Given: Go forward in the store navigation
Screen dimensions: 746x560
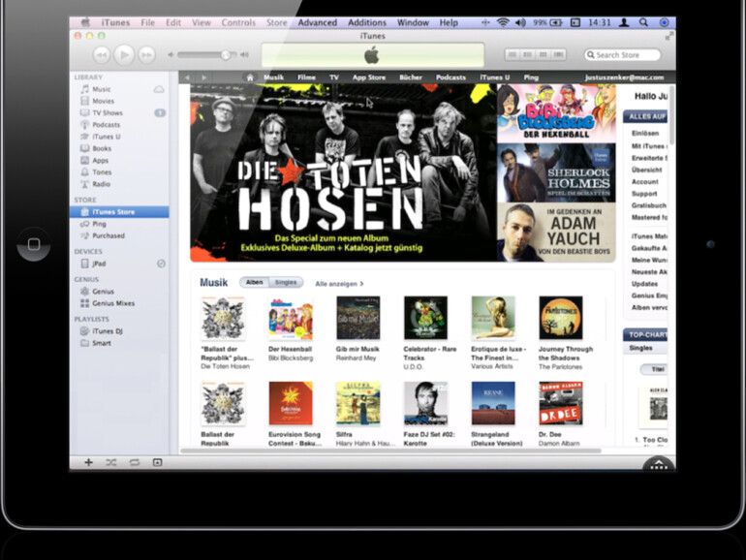Looking at the screenshot, I should click(x=204, y=78).
